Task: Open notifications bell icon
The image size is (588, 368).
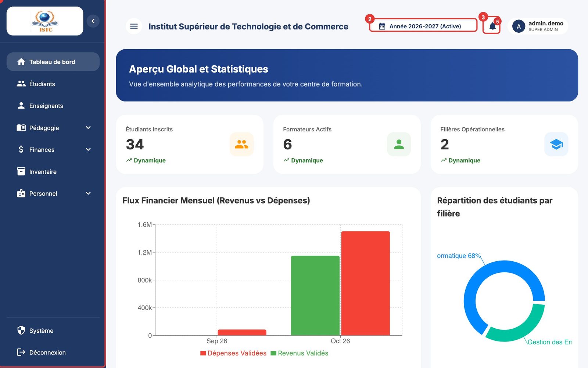Action: click(x=492, y=26)
